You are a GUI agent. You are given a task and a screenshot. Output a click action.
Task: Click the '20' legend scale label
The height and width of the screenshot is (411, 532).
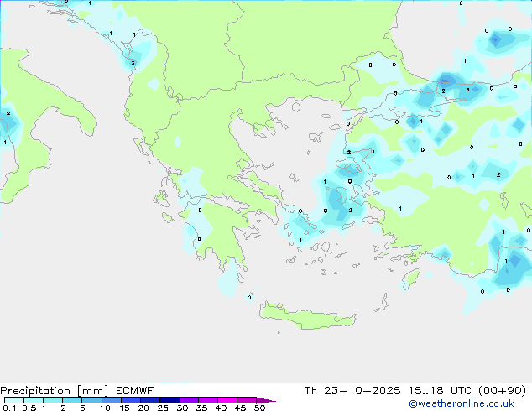pyautogui.click(x=143, y=408)
